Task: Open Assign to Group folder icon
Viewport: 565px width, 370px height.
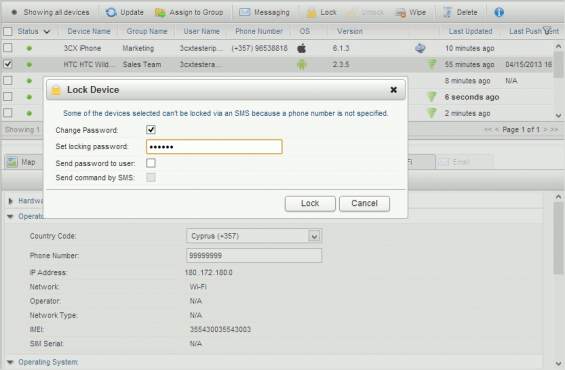Action: (x=160, y=13)
